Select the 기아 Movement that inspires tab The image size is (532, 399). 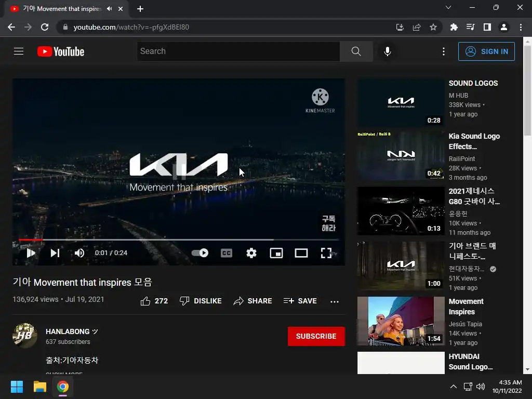point(62,8)
